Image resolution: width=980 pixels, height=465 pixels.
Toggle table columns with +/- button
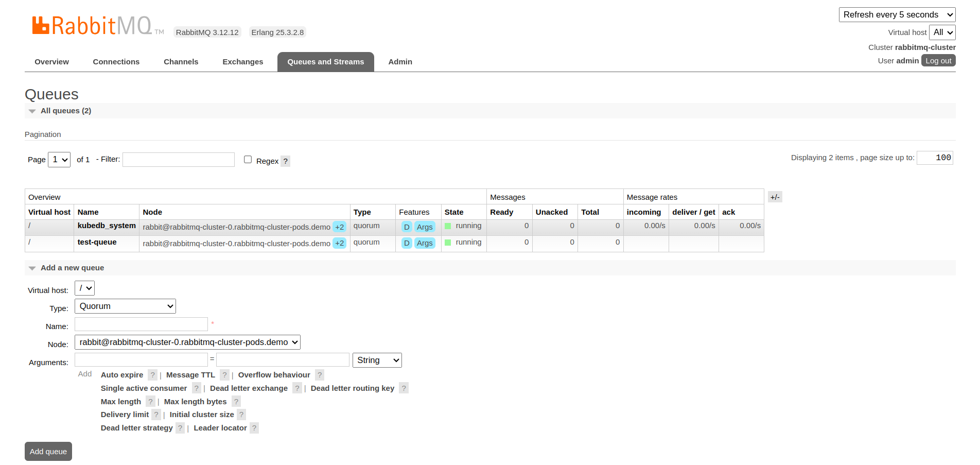coord(775,197)
